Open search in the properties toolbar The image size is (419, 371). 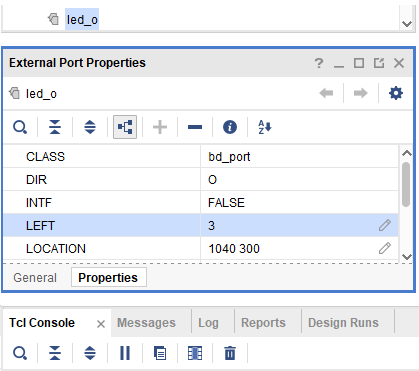(x=20, y=127)
